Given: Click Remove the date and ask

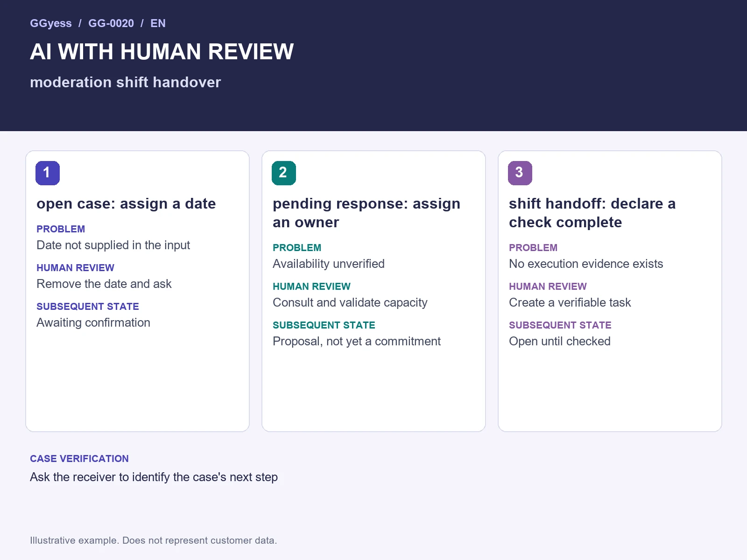Looking at the screenshot, I should click(104, 284).
